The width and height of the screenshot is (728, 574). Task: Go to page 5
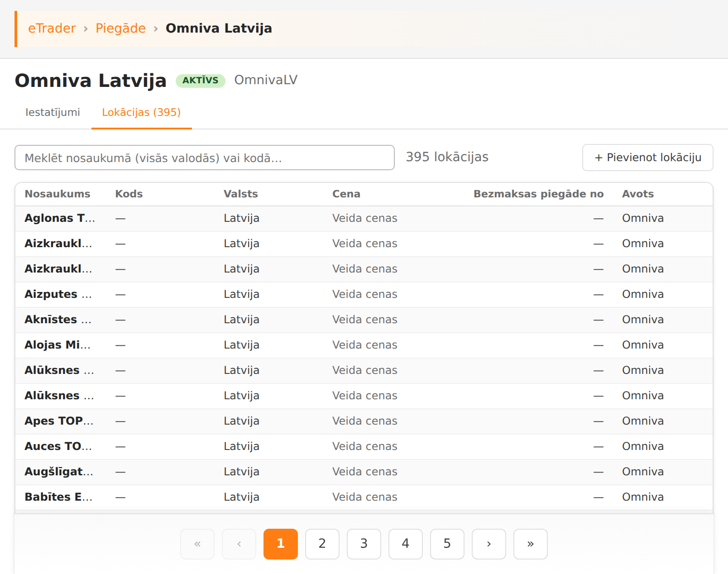pyautogui.click(x=447, y=544)
